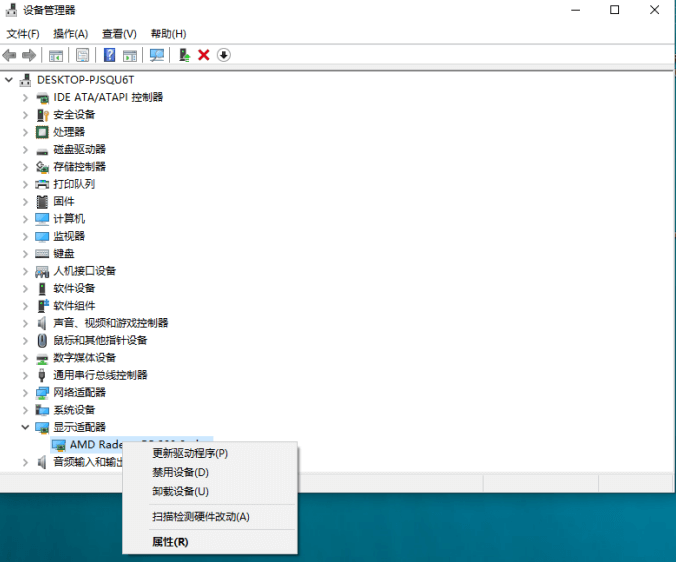Viewport: 676px width, 562px height.
Task: Click the Back arrow toolbar icon
Action: [9, 55]
